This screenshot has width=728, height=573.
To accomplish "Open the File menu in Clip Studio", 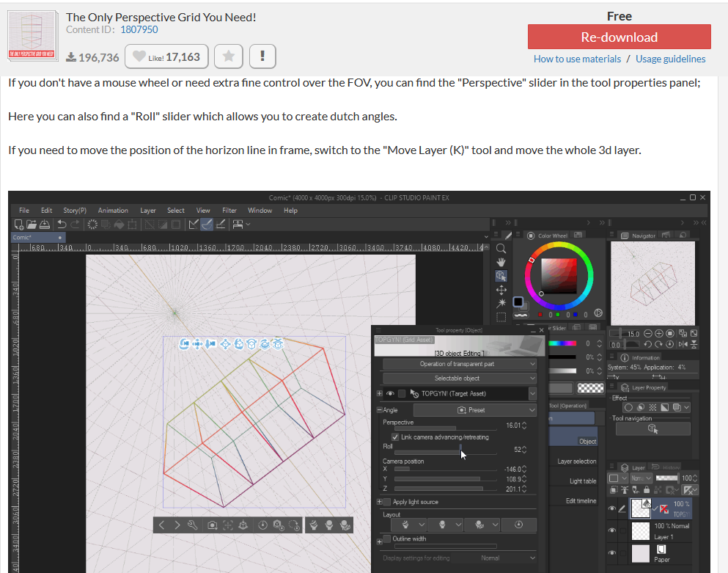I will (24, 211).
